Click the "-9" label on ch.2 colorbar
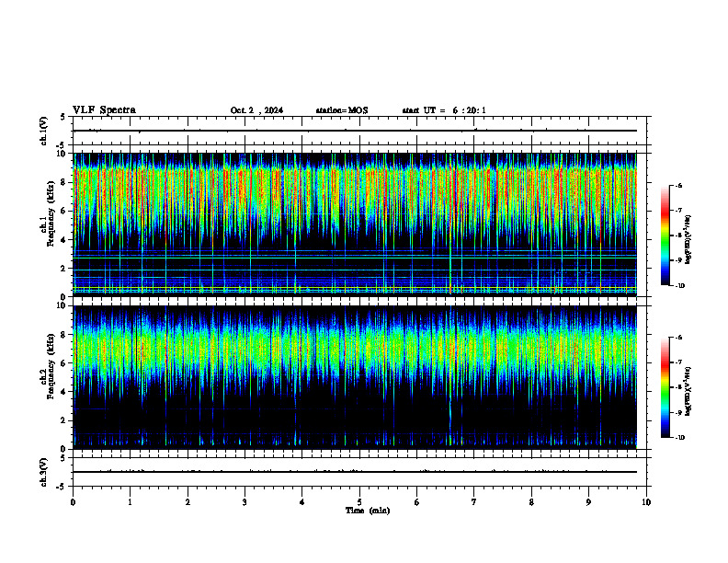The height and width of the screenshot is (563, 728). (678, 412)
